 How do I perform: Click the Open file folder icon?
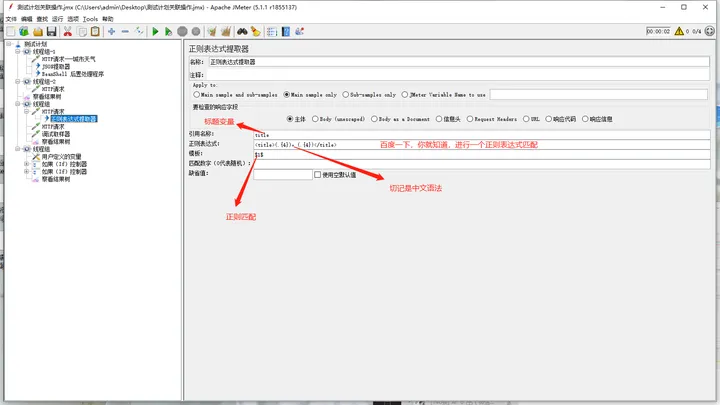pos(38,31)
